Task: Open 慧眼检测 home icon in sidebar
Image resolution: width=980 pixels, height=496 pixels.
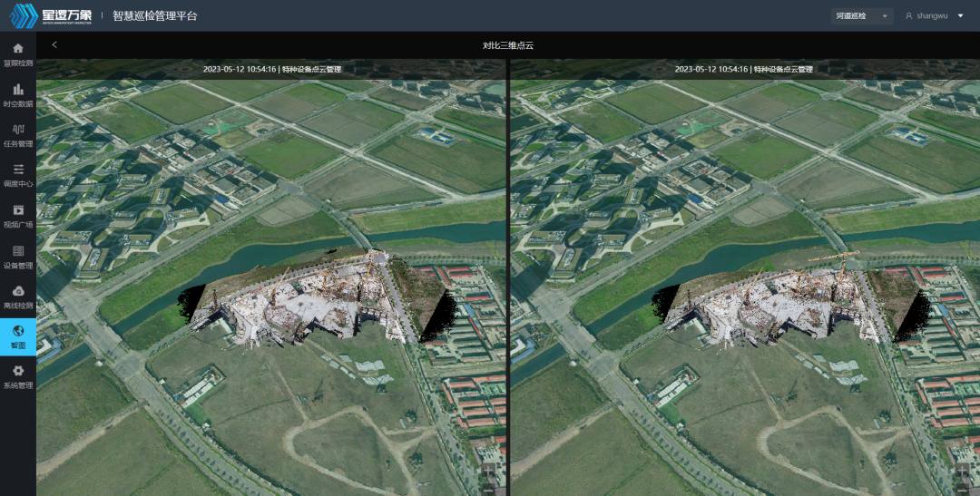Action: coord(18,48)
